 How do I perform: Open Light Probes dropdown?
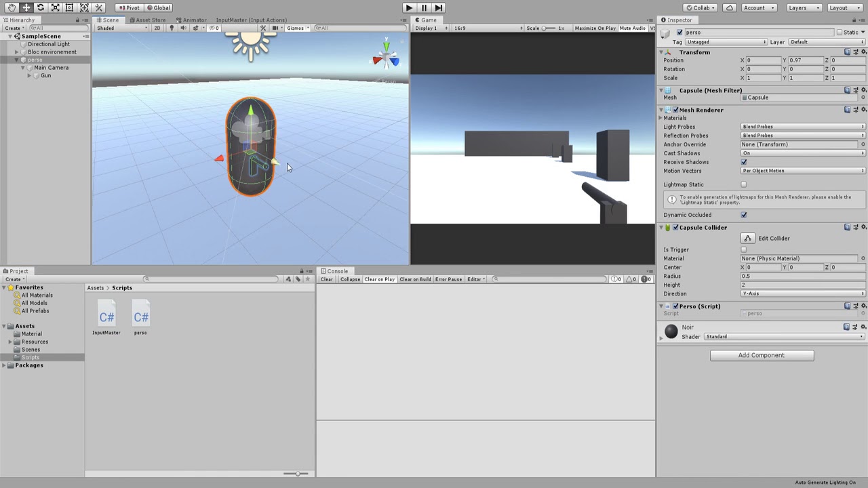click(x=803, y=127)
